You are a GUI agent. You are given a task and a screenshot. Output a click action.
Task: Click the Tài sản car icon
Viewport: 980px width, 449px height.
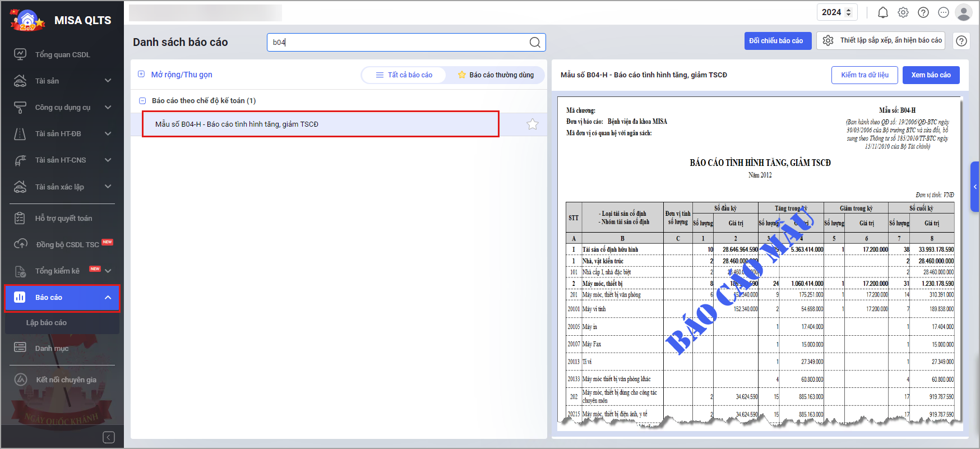20,81
